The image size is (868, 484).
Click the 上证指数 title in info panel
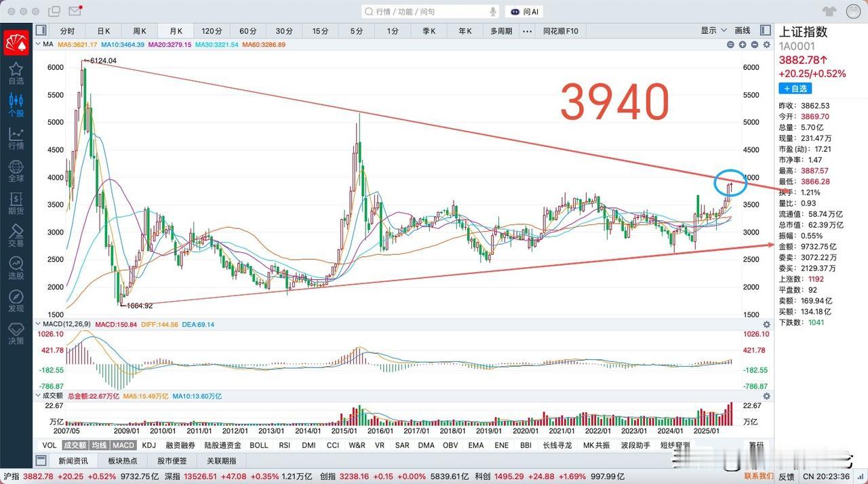click(x=804, y=32)
